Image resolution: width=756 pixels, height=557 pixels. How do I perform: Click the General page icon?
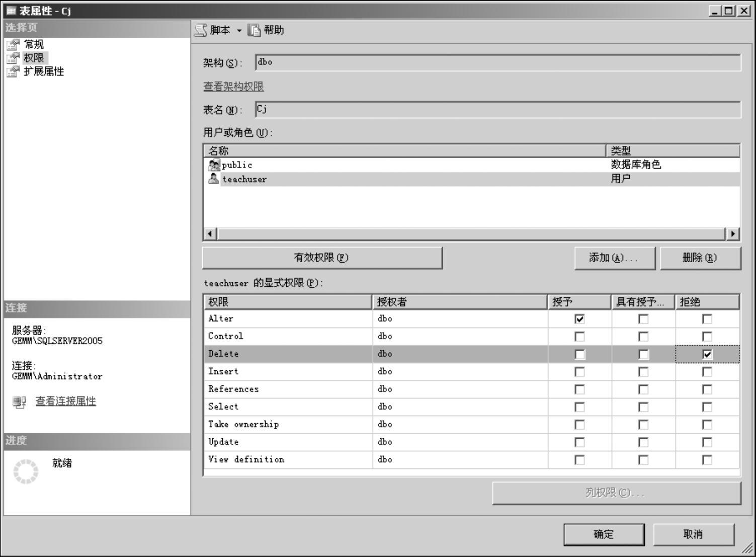[x=13, y=45]
